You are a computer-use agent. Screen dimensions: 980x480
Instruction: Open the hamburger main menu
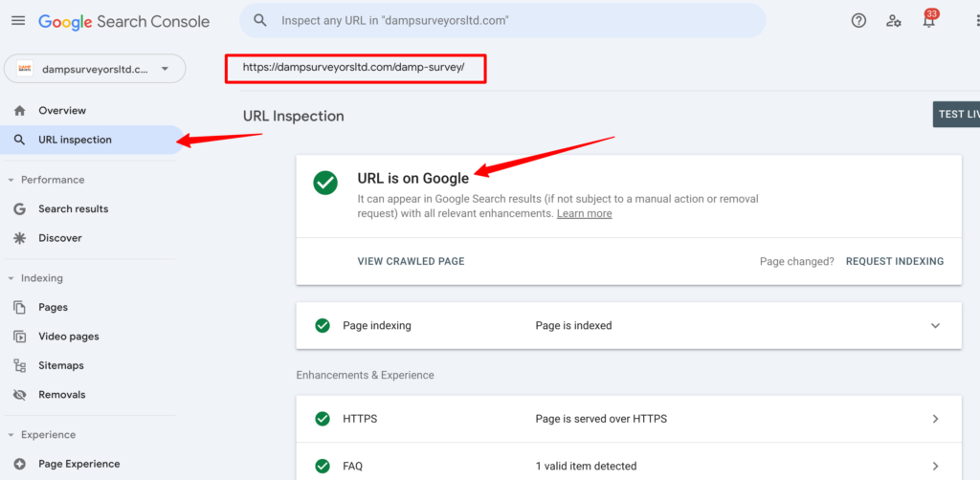click(19, 21)
